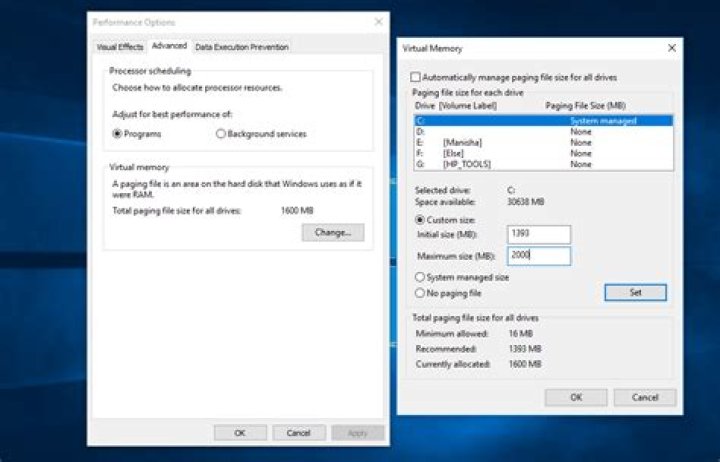Click Cancel in Performance Options window

(298, 433)
